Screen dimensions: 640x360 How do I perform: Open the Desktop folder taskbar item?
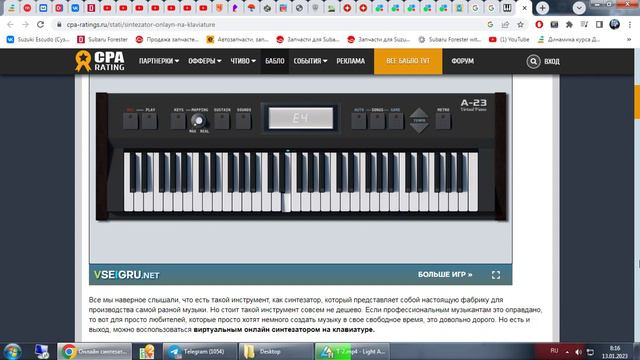click(x=276, y=351)
